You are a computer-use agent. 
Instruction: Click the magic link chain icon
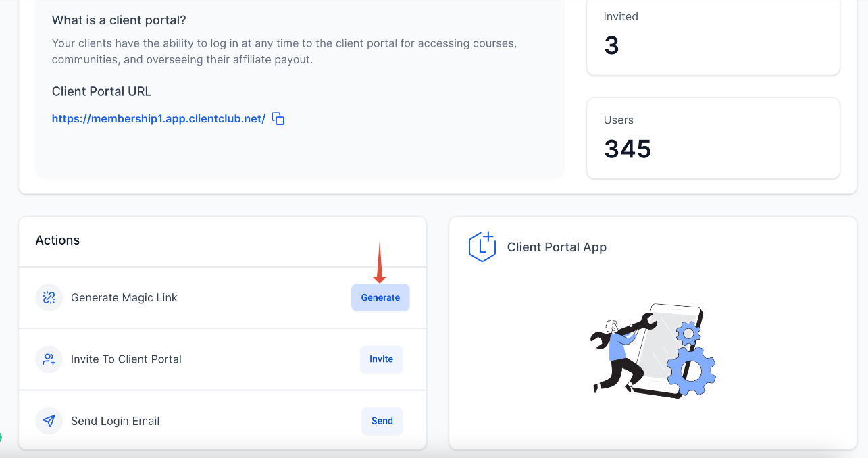pyautogui.click(x=49, y=298)
